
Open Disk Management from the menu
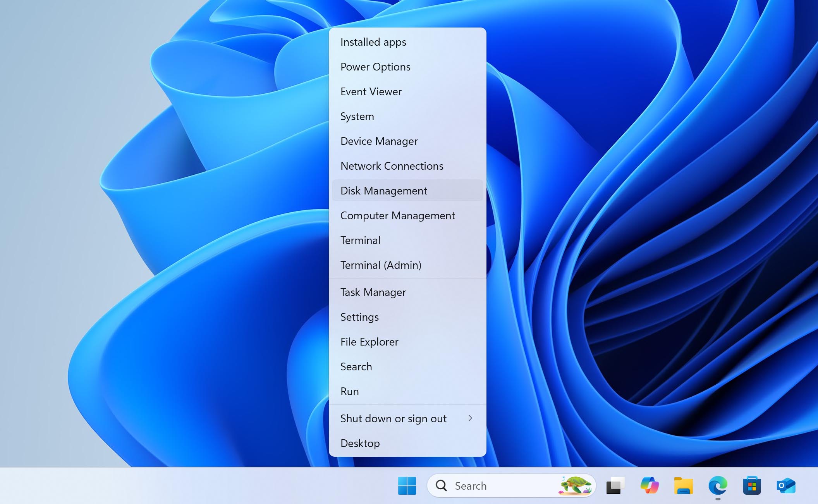click(x=407, y=191)
